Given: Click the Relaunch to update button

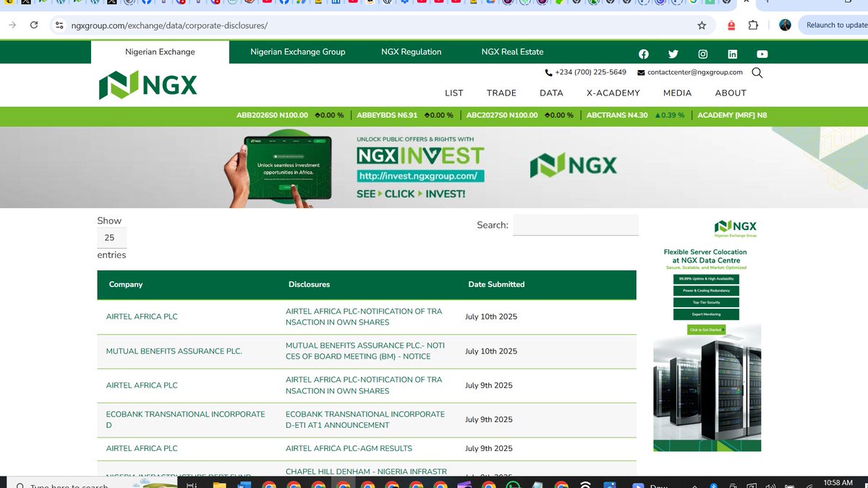Looking at the screenshot, I should tap(833, 25).
